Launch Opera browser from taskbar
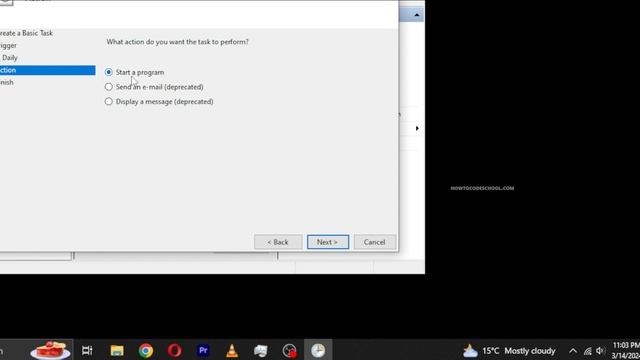640x360 pixels. click(175, 351)
